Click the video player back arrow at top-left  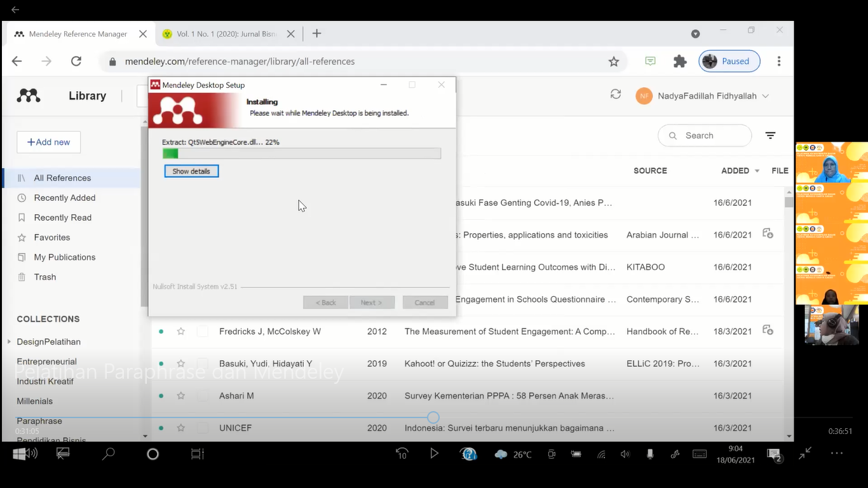[15, 10]
